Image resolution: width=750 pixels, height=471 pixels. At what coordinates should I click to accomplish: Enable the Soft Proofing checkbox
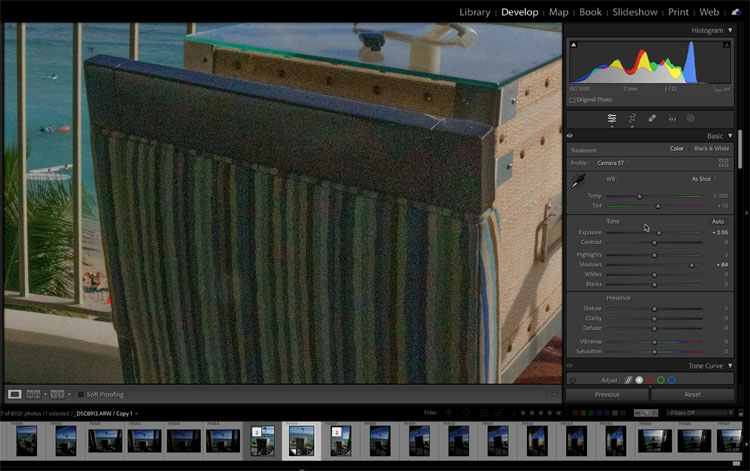80,394
